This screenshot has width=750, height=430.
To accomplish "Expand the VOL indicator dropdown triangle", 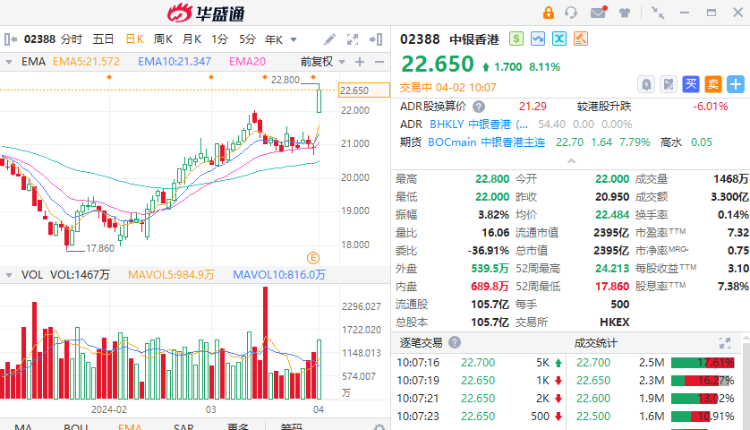I will coord(8,275).
